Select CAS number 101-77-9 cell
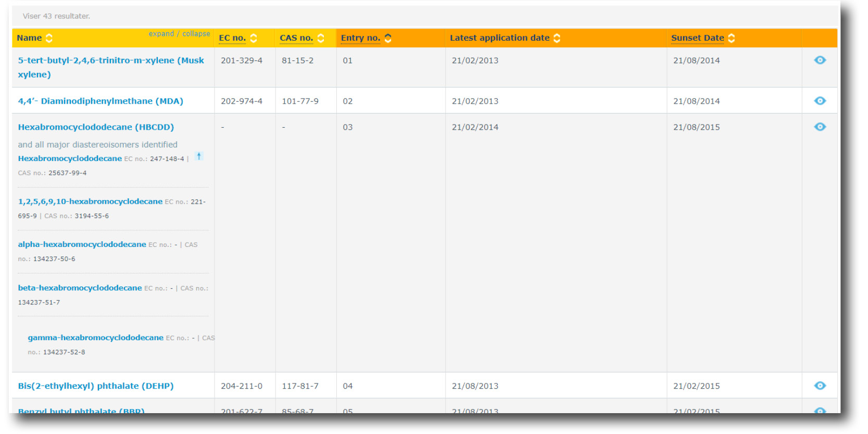This screenshot has width=868, height=434. coord(300,101)
